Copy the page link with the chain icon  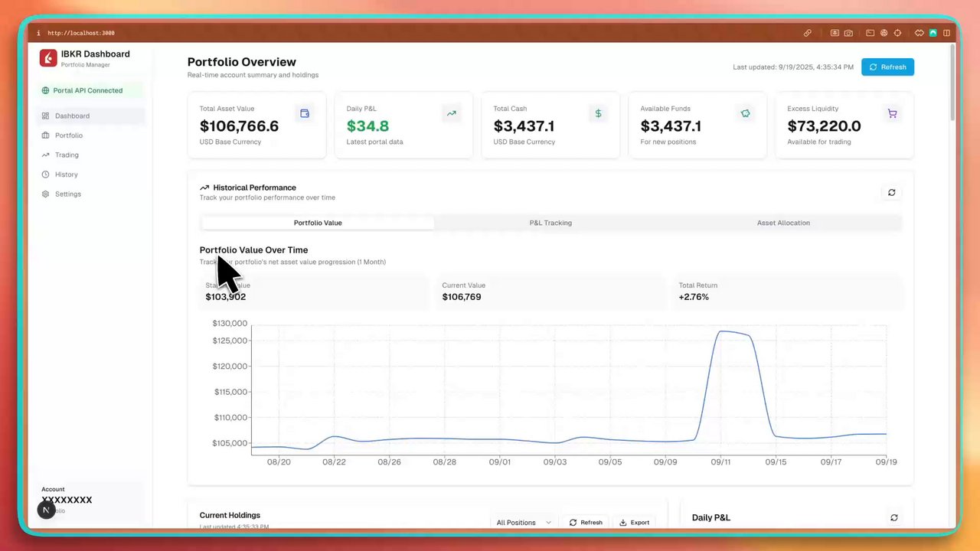pyautogui.click(x=808, y=33)
